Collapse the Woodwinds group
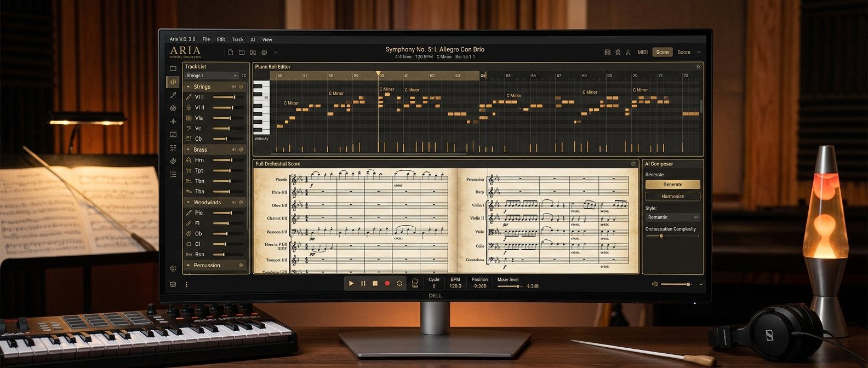 189,202
